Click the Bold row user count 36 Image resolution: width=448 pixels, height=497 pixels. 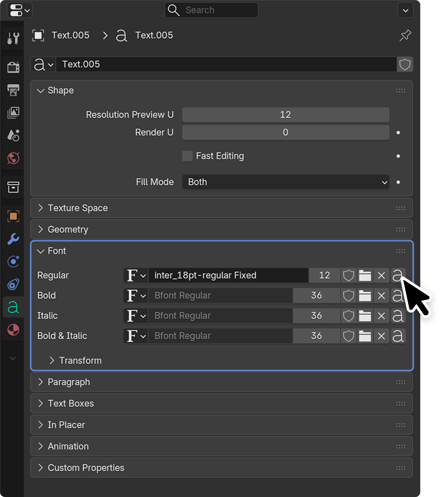316,296
